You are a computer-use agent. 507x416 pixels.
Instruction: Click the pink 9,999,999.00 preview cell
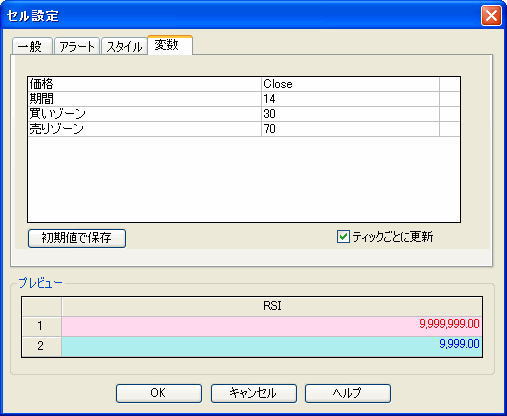tap(272, 326)
